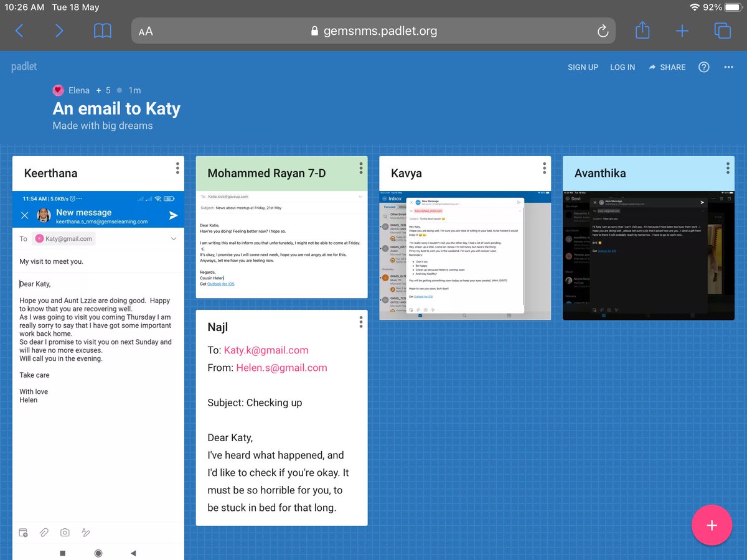
Task: Click the subject My visit to meet you
Action: coord(51,261)
